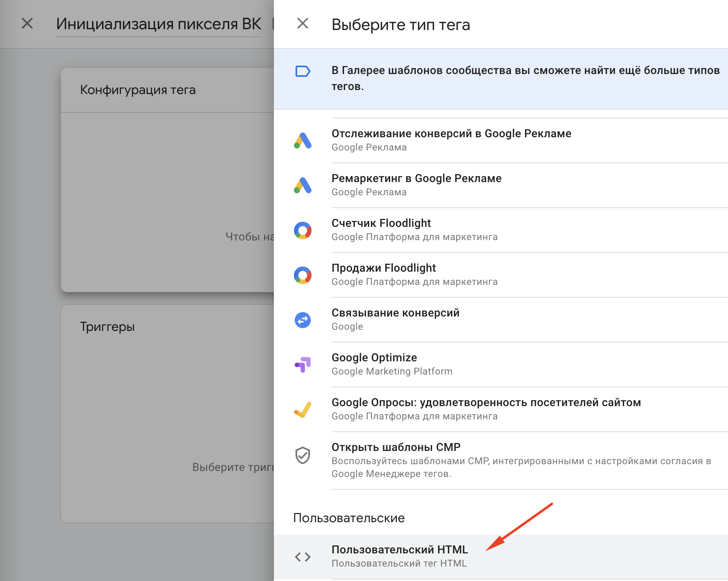This screenshot has height=581, width=728.
Task: Click the yellow checkmark Google Опросы icon
Action: pyautogui.click(x=303, y=409)
